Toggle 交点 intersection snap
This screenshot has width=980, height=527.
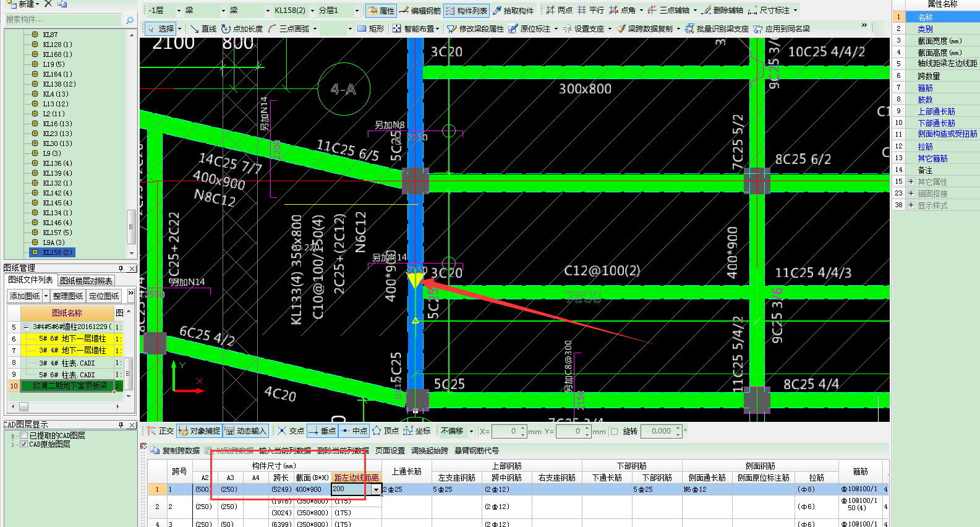point(291,431)
